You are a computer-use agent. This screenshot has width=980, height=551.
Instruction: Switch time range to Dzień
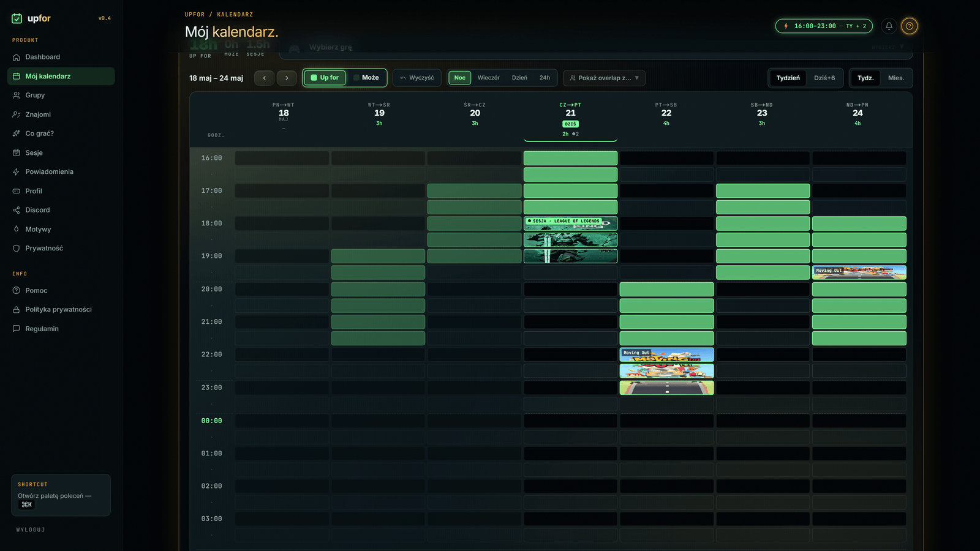[519, 78]
